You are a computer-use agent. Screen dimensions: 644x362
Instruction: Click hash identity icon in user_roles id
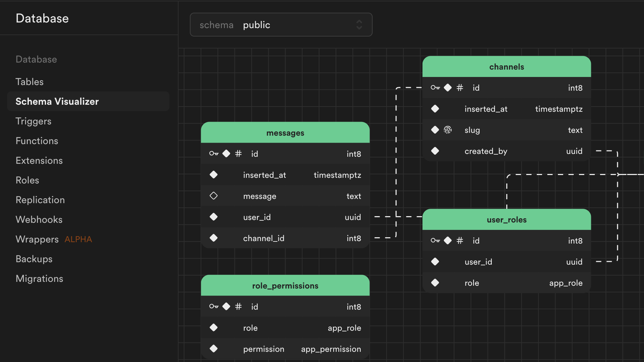pos(460,240)
